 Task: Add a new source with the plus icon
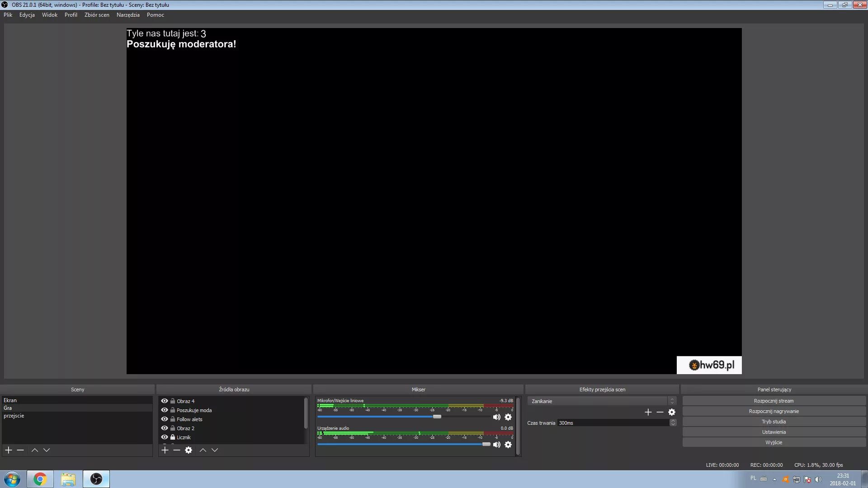click(x=165, y=450)
